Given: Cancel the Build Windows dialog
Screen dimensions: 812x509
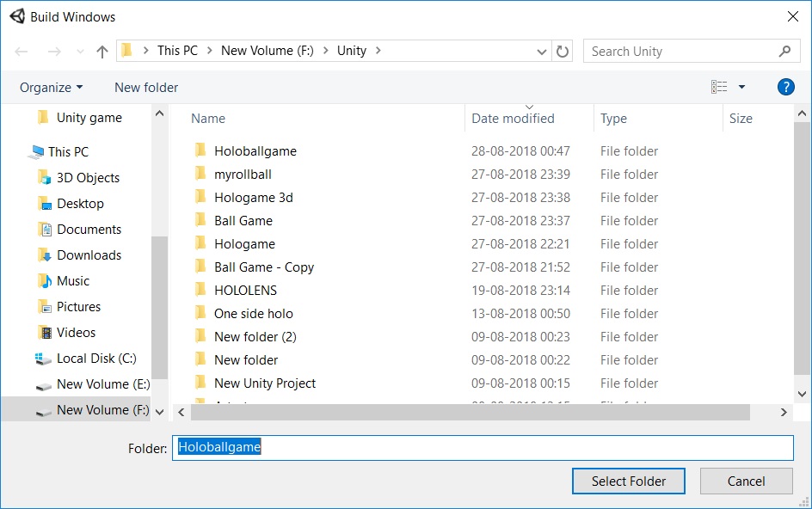Looking at the screenshot, I should (747, 481).
